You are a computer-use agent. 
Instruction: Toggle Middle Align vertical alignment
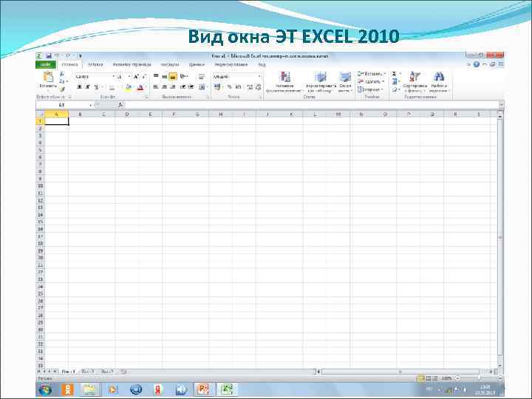[x=165, y=76]
